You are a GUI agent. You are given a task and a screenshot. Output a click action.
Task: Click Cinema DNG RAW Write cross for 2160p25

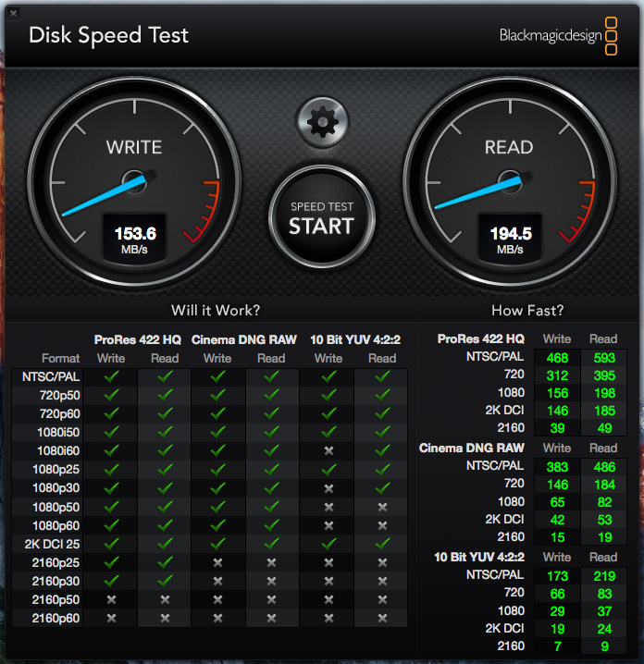coord(217,562)
